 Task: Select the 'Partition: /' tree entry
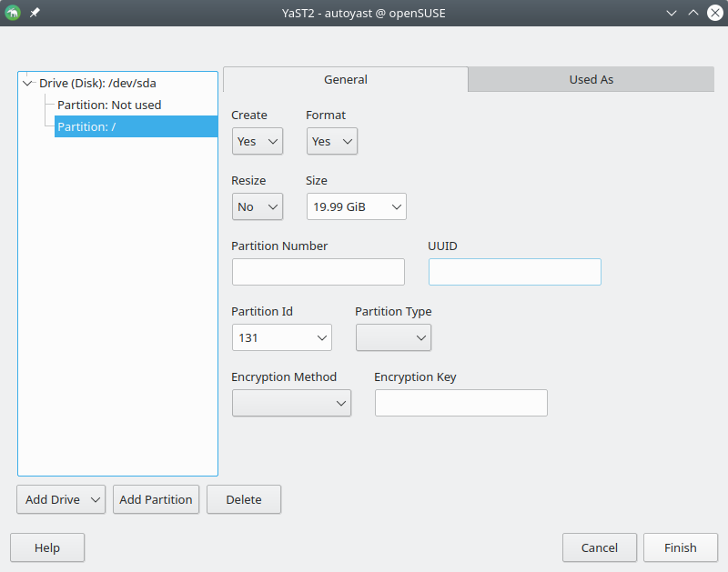pos(86,126)
